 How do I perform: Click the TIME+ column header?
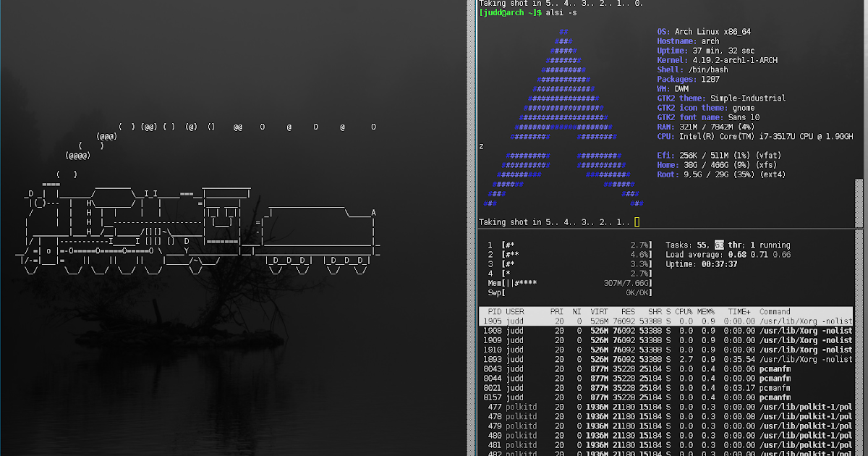tap(737, 311)
